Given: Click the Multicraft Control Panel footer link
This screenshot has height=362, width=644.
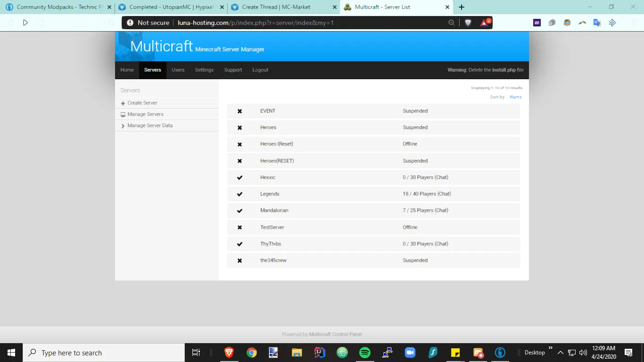Looking at the screenshot, I should click(x=336, y=334).
